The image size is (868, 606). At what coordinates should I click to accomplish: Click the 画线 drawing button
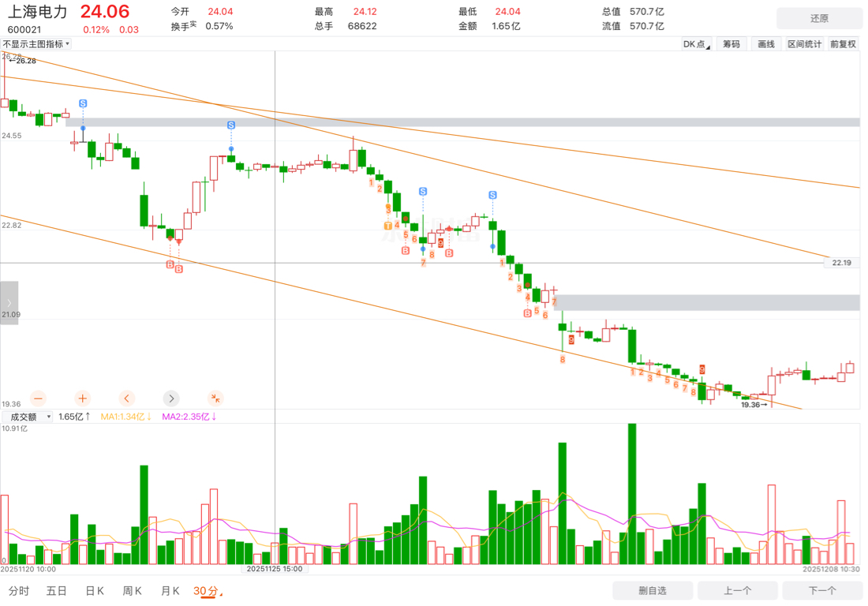pos(766,44)
